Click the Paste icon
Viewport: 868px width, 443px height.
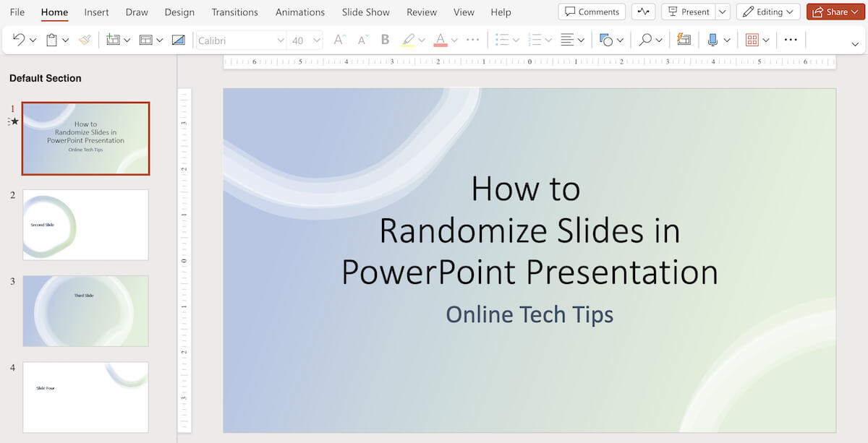tap(52, 40)
